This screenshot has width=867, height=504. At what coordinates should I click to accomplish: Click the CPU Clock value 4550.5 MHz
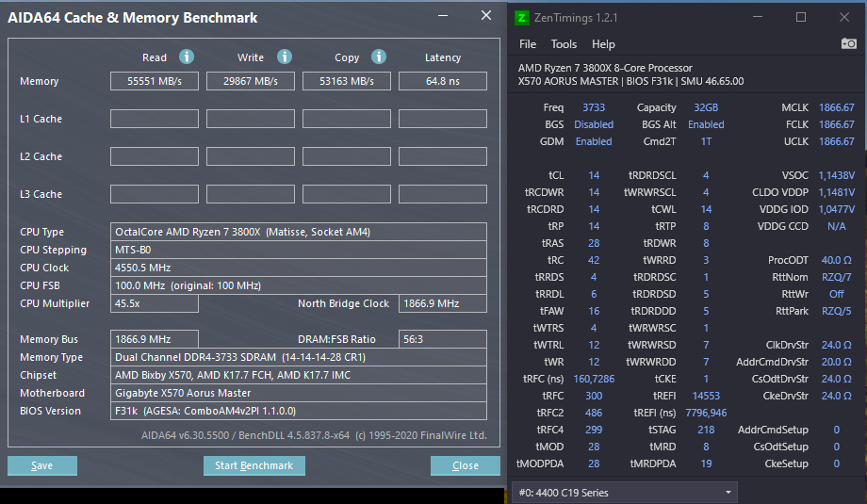pos(299,268)
